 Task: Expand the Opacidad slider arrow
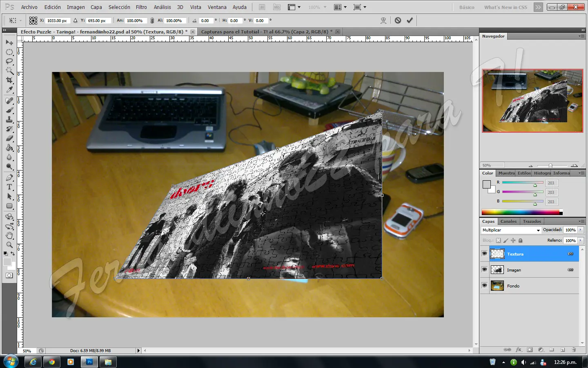[x=581, y=230]
